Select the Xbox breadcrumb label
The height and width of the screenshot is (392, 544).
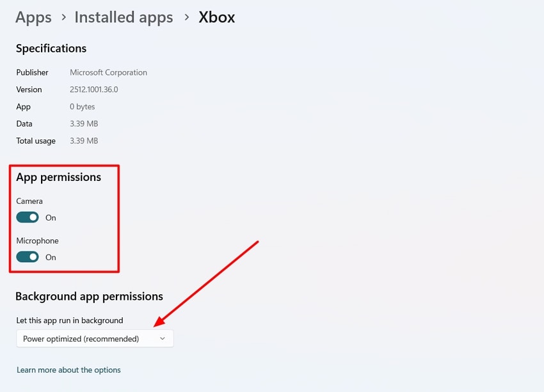(x=216, y=17)
